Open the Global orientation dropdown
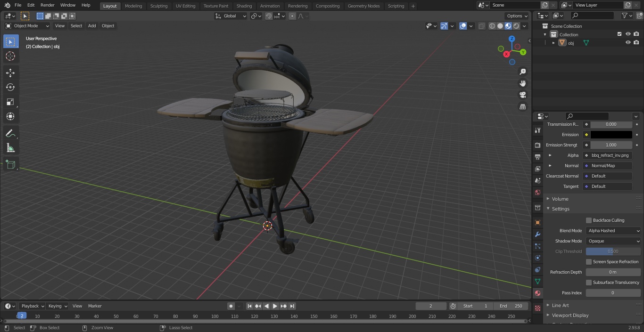The image size is (644, 332). click(231, 16)
